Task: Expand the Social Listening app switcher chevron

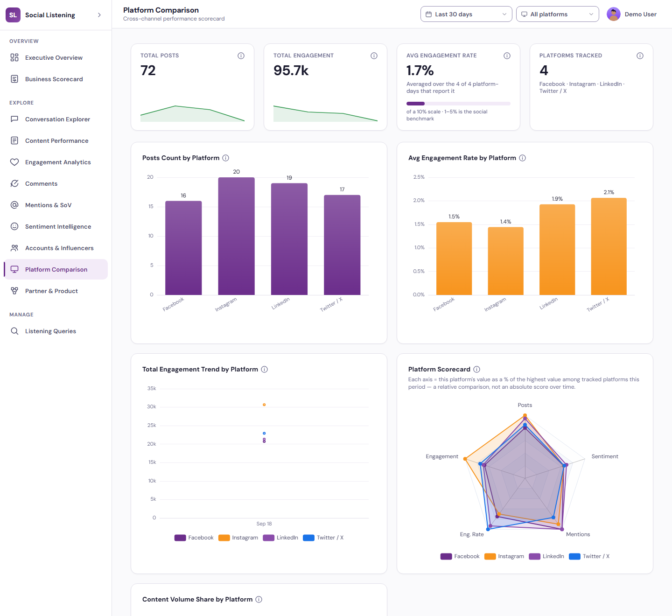Action: [x=99, y=15]
